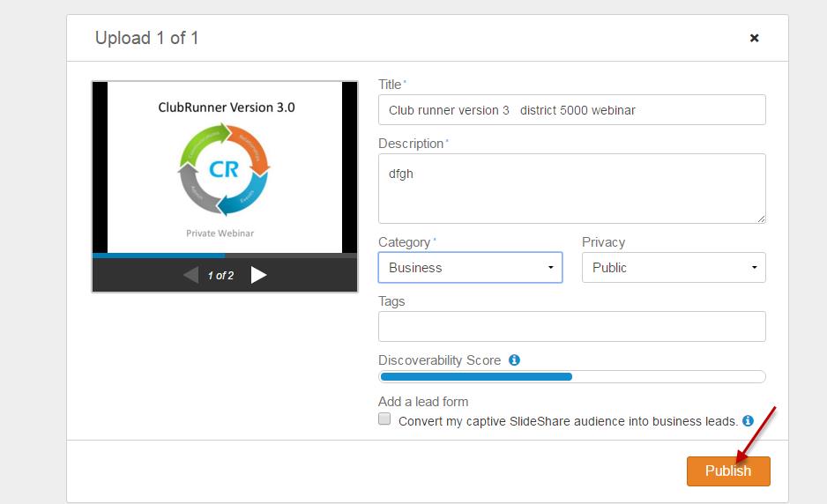Close the Upload dialog with the X
This screenshot has height=504, width=827.
(754, 38)
